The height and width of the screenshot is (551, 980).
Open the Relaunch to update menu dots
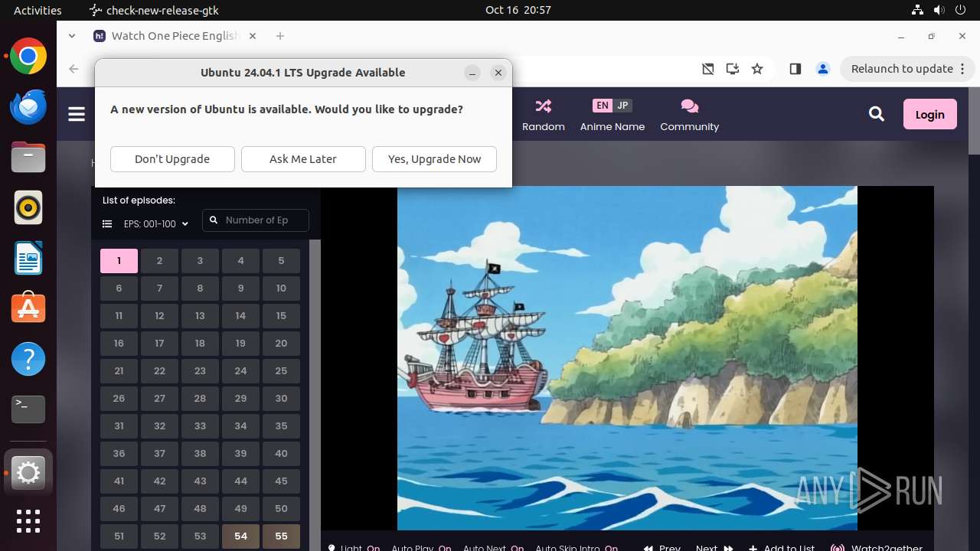point(962,69)
